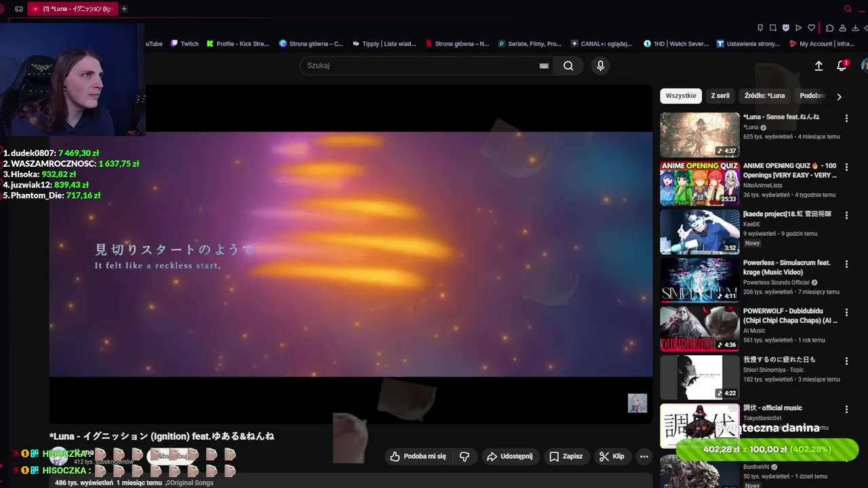Open the Luna - Sense thumbnail
Image resolution: width=868 pixels, height=488 pixels.
[x=700, y=135]
